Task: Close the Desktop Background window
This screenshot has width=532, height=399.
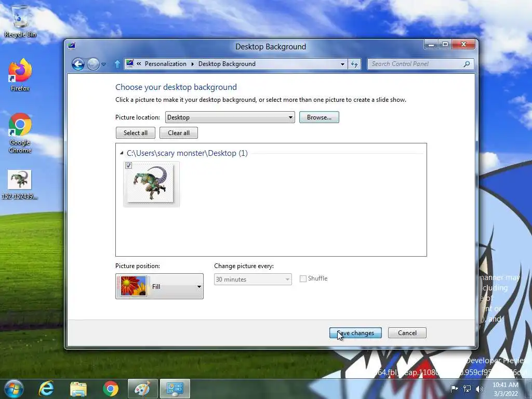Action: pyautogui.click(x=463, y=45)
